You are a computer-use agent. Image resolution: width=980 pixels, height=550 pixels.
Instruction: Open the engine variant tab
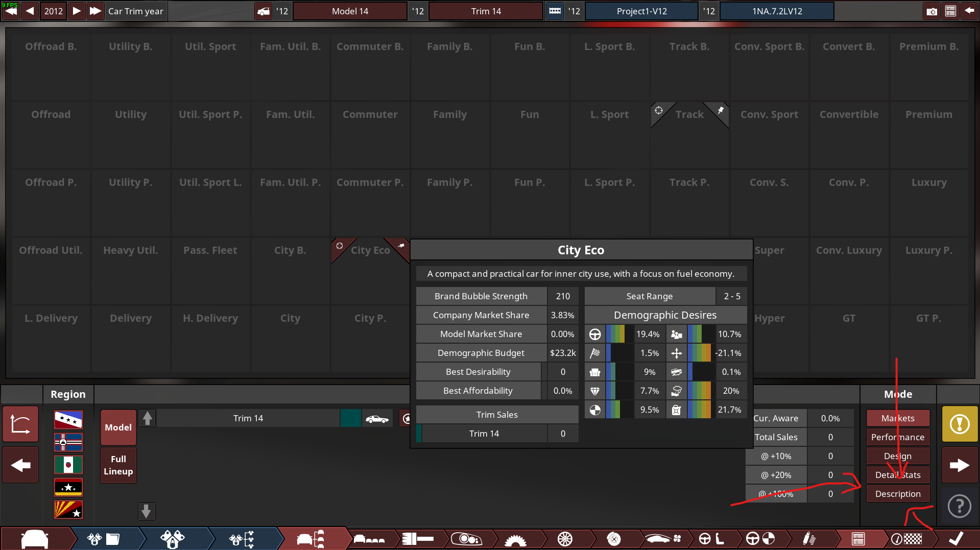point(173,539)
